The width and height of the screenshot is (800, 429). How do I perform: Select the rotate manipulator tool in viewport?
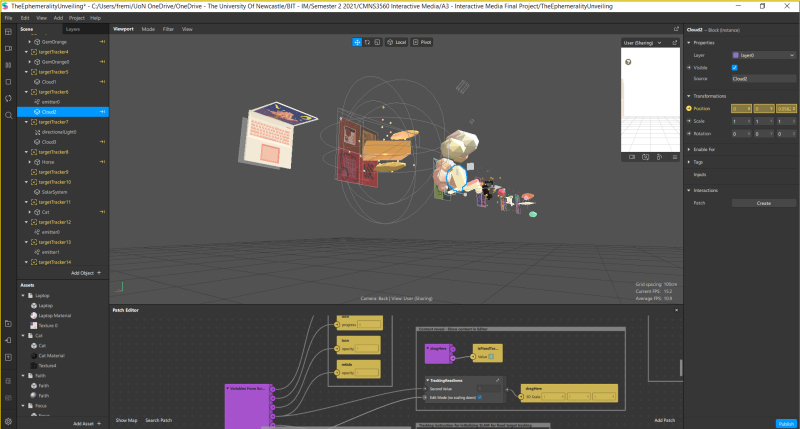(x=367, y=42)
